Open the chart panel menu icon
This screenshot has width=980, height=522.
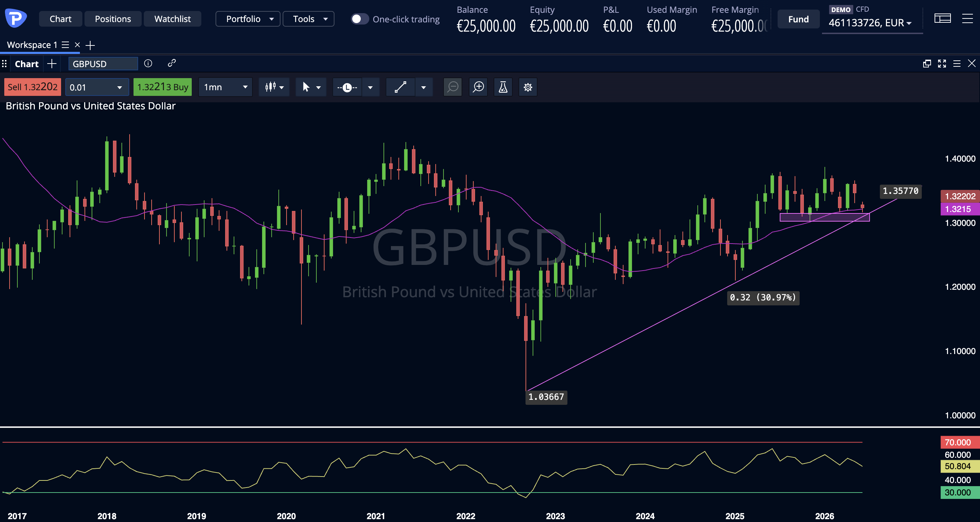tap(957, 64)
